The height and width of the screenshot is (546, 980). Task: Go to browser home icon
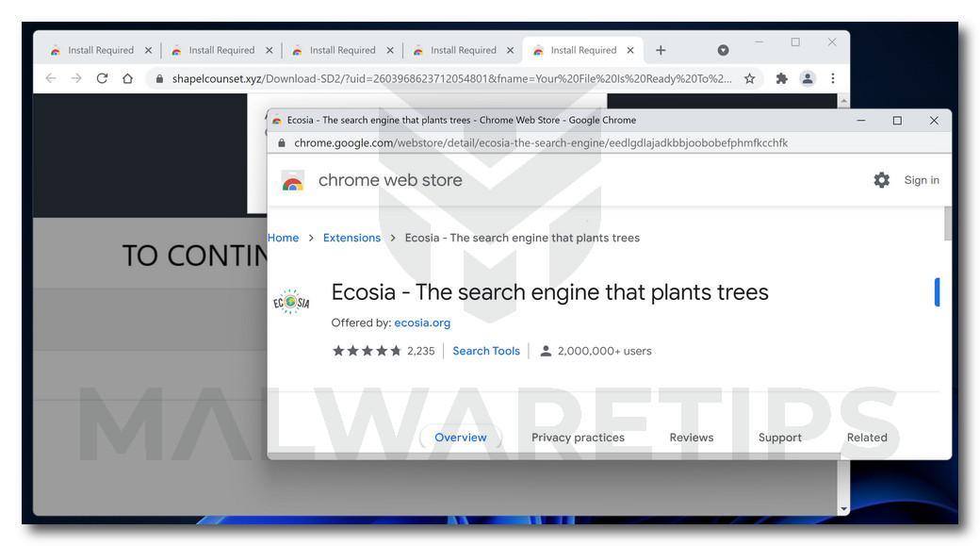point(127,78)
